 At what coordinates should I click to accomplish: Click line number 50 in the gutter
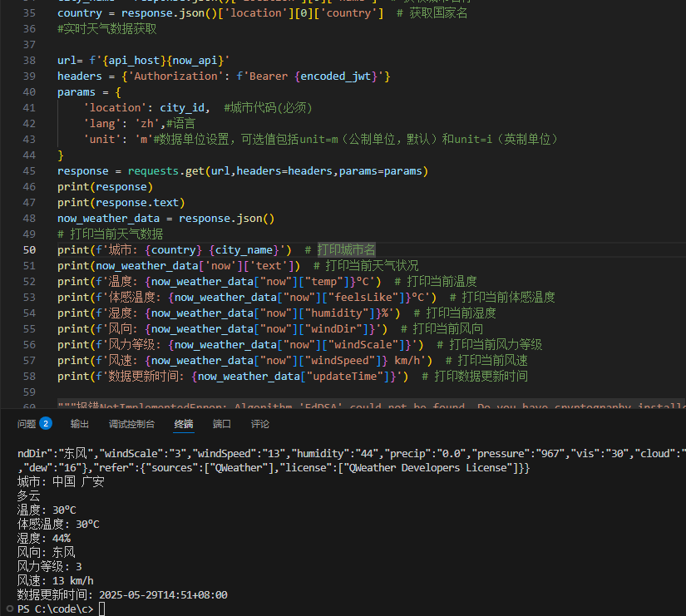pyautogui.click(x=29, y=250)
